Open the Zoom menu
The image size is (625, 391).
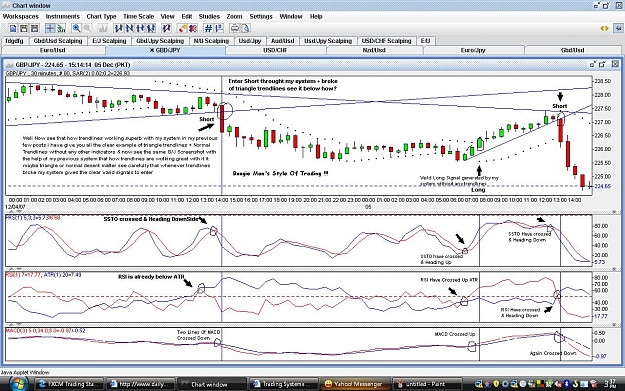pyautogui.click(x=234, y=16)
